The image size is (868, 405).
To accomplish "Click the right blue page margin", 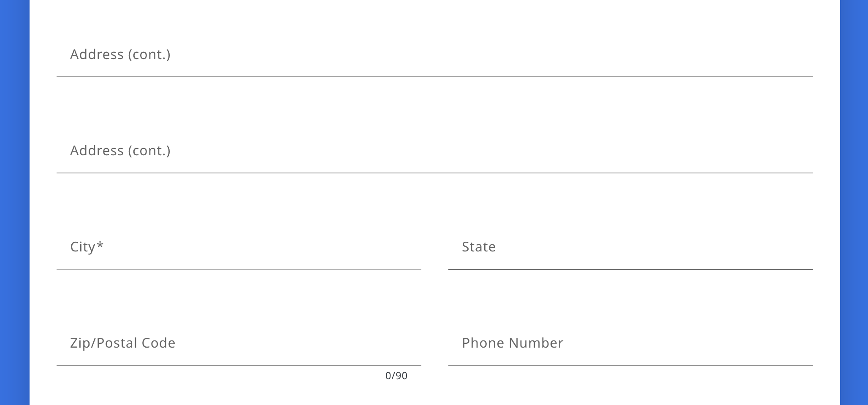I will coord(854,202).
